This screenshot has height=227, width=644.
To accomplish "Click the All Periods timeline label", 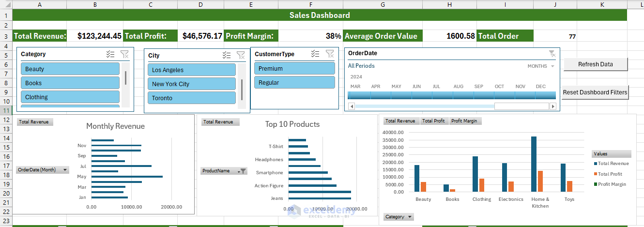I will tap(361, 66).
